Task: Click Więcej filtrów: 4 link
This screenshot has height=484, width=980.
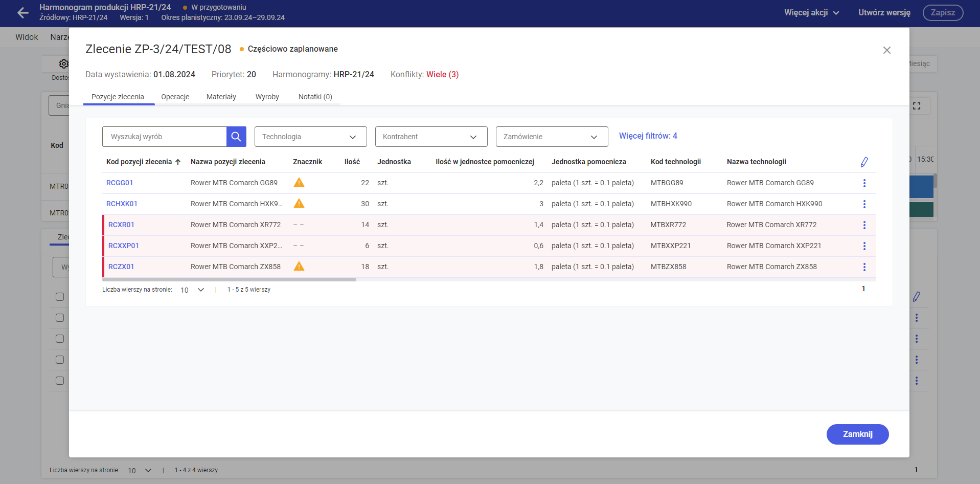Action: [x=648, y=136]
